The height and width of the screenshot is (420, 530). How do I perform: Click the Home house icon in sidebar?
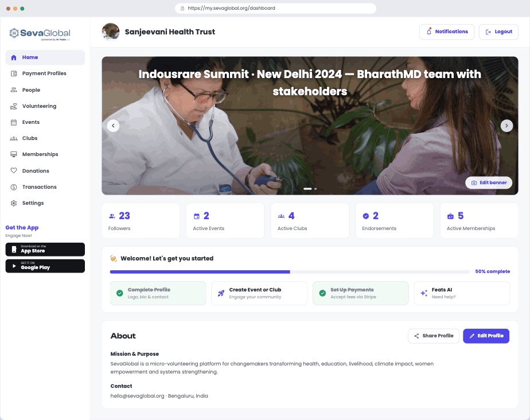[14, 57]
